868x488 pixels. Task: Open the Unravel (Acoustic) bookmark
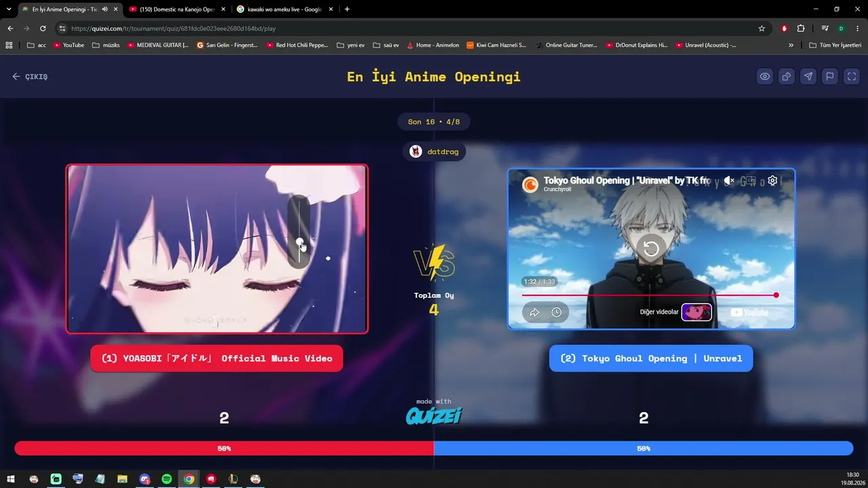(706, 45)
